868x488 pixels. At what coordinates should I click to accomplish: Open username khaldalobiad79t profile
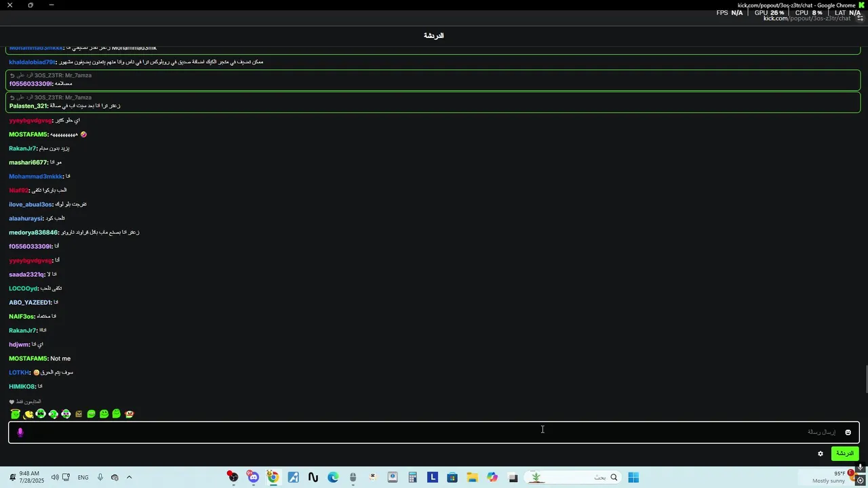[x=31, y=62]
